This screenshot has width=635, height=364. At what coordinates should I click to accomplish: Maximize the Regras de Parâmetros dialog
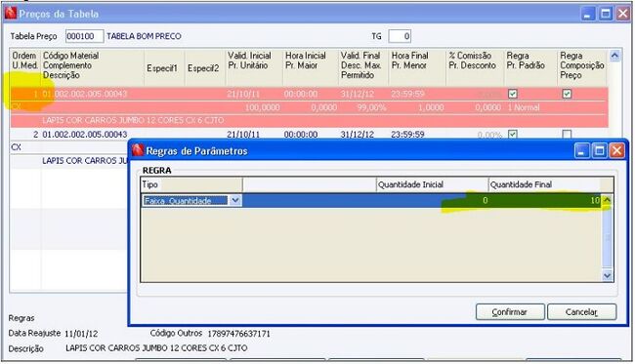point(600,151)
